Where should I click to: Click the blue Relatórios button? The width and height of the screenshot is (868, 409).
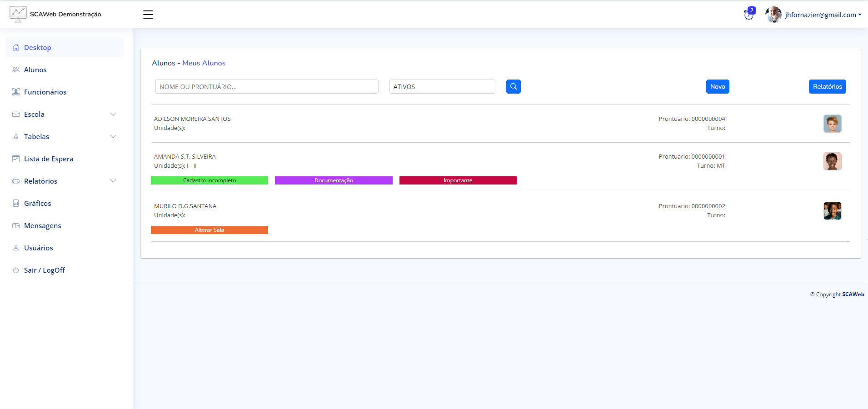827,86
